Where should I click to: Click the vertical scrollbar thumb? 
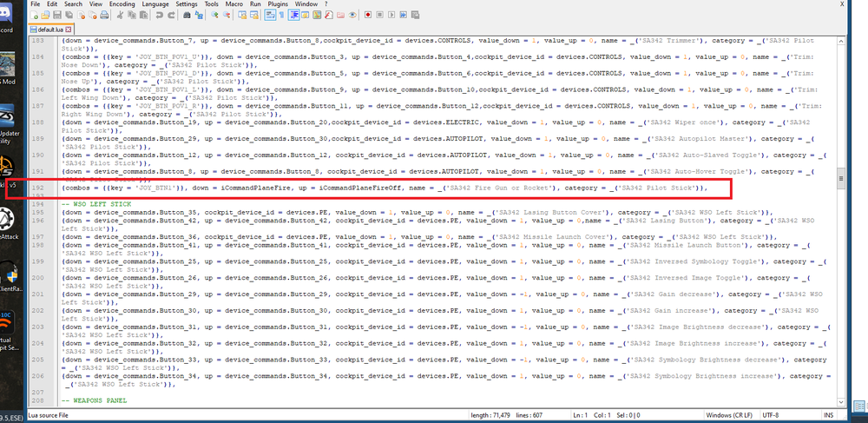click(x=842, y=178)
